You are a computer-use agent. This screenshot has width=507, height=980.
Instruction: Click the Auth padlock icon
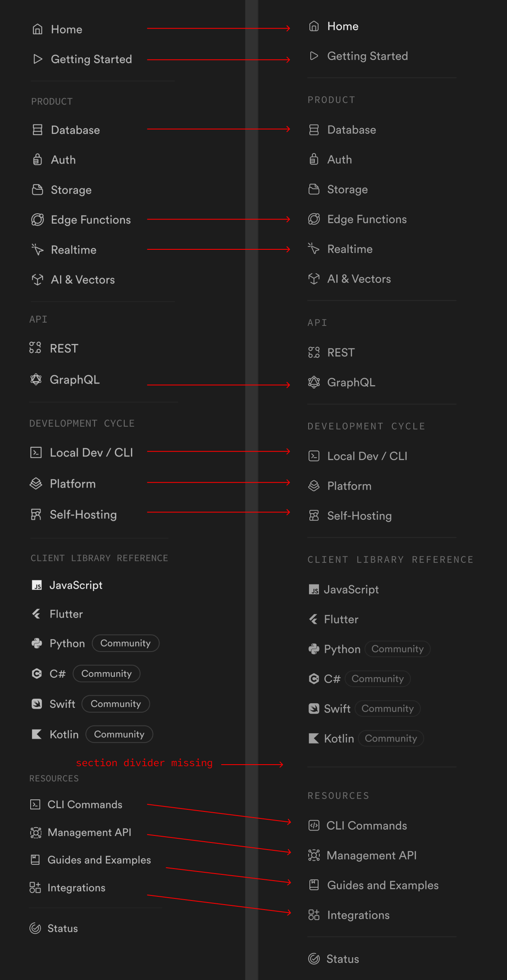pos(37,159)
